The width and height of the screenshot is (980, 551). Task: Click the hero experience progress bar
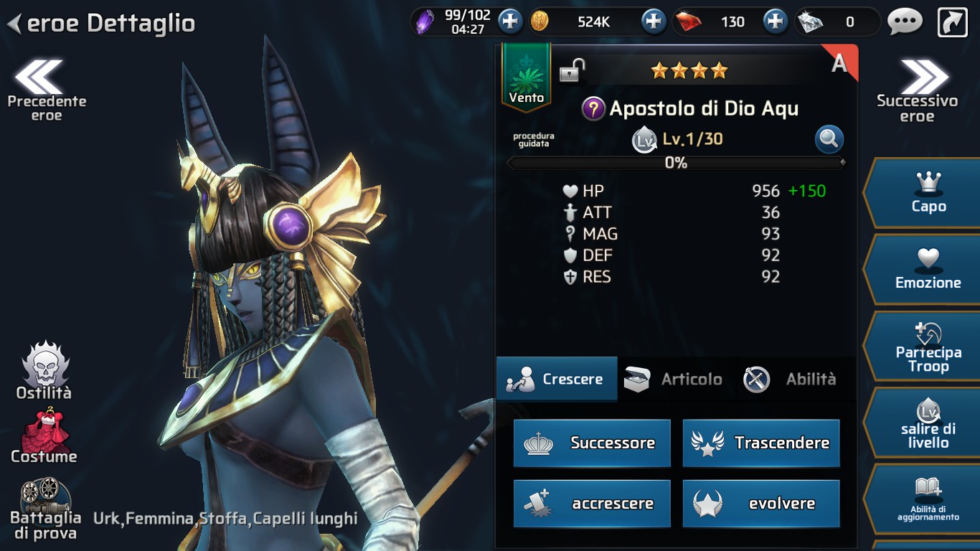[x=676, y=163]
